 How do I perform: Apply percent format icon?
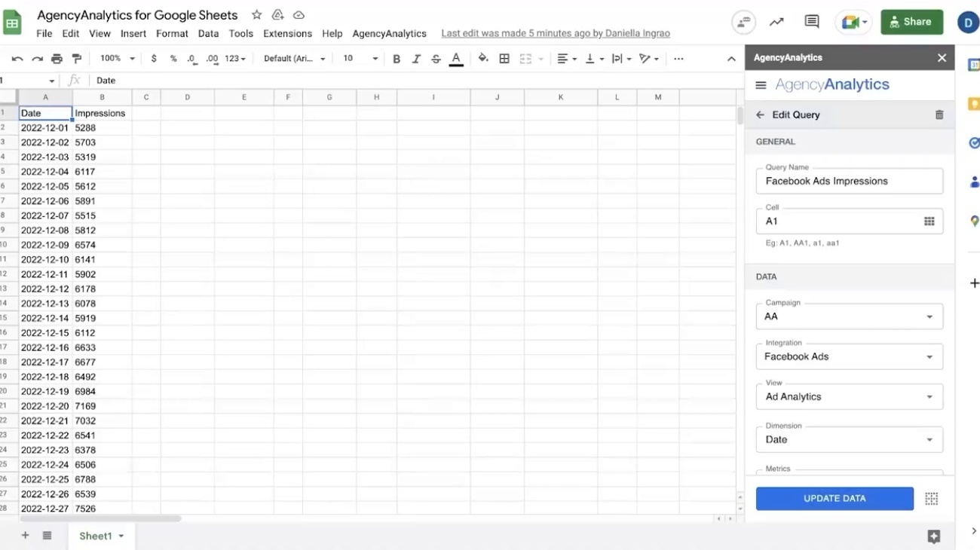tap(173, 59)
